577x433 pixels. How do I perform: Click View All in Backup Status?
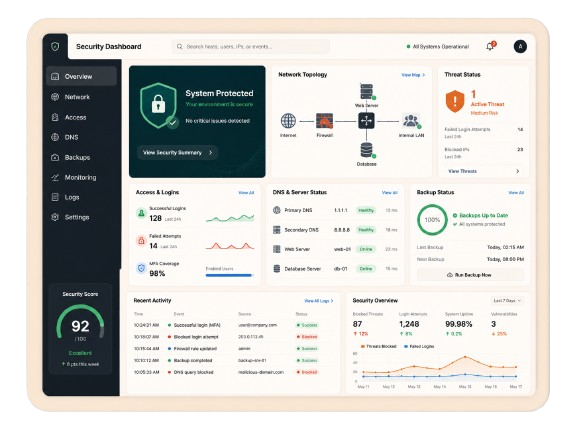tap(516, 192)
